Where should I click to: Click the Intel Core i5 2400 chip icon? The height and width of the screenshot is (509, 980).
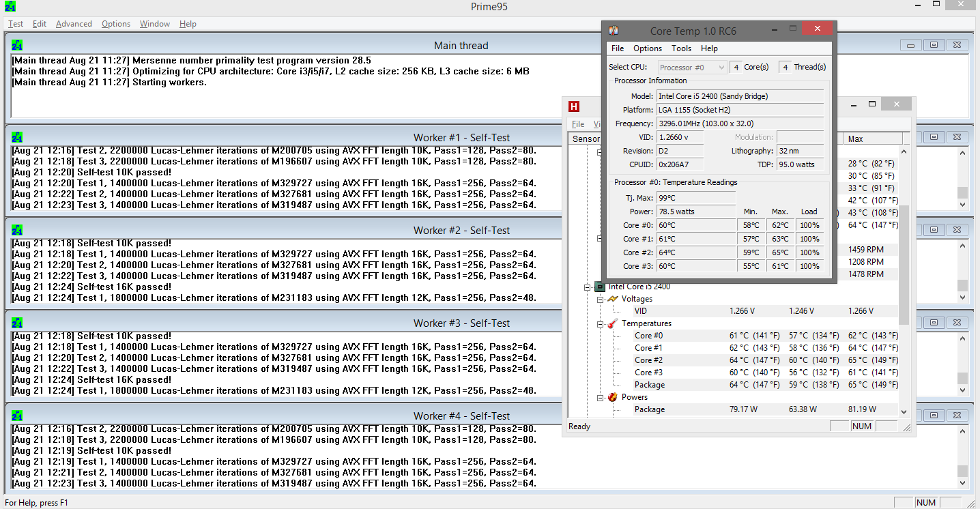coord(600,287)
